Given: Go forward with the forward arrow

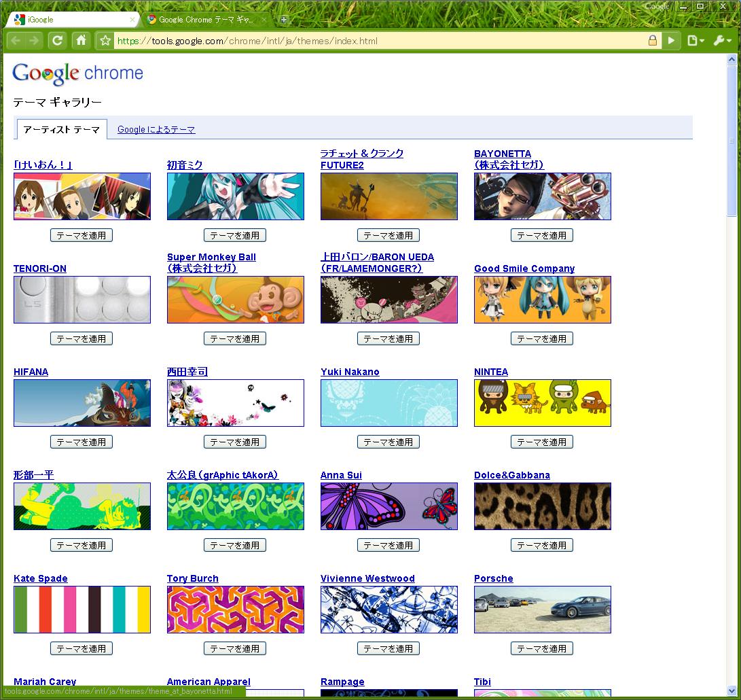Looking at the screenshot, I should point(33,41).
